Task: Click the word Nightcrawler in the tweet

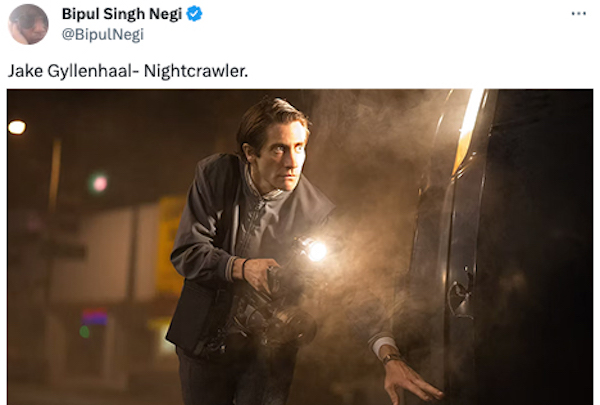Action: [x=195, y=71]
